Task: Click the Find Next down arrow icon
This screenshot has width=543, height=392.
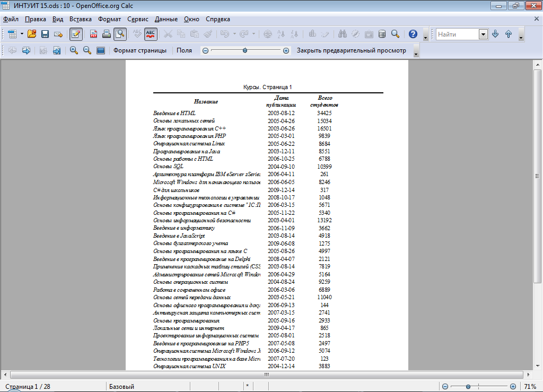Action: click(495, 34)
